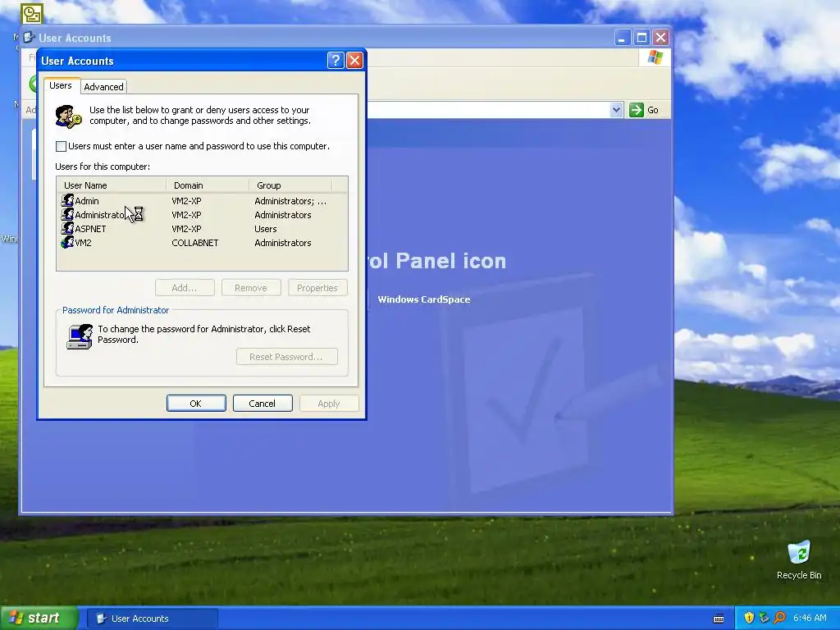This screenshot has width=840, height=630.
Task: Click the orange magnifier tray icon
Action: coord(779,618)
